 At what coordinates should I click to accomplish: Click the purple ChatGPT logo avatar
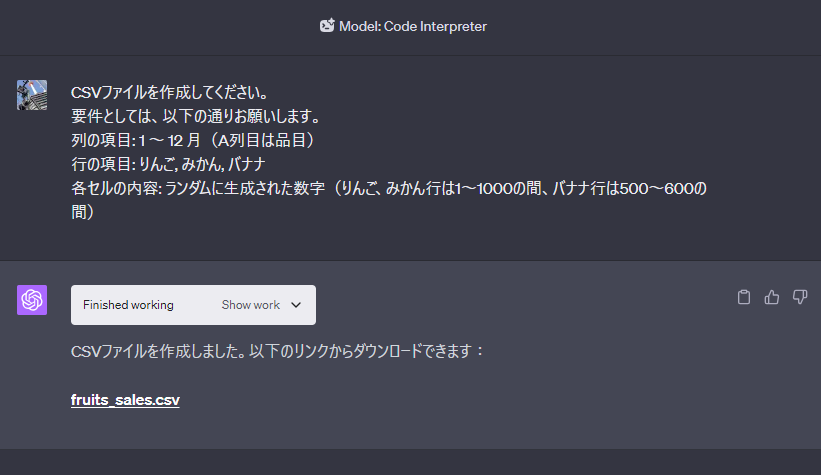(x=32, y=300)
